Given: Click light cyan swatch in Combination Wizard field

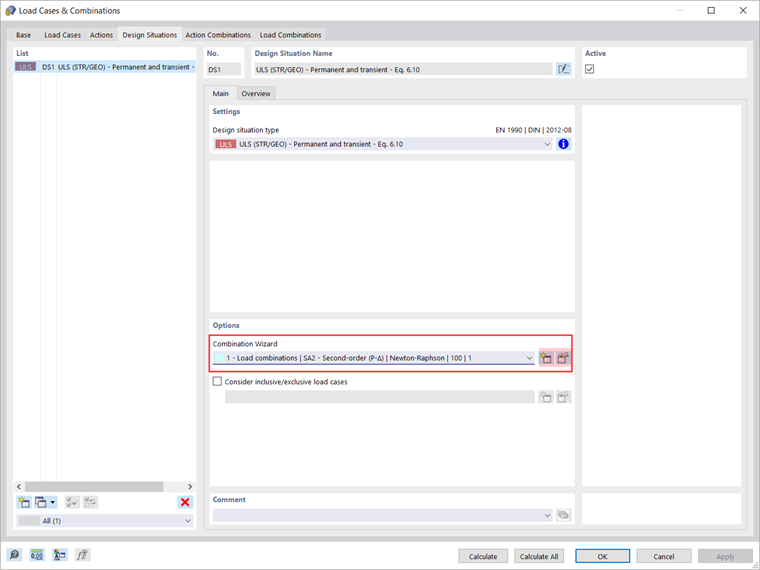Looking at the screenshot, I should (219, 358).
